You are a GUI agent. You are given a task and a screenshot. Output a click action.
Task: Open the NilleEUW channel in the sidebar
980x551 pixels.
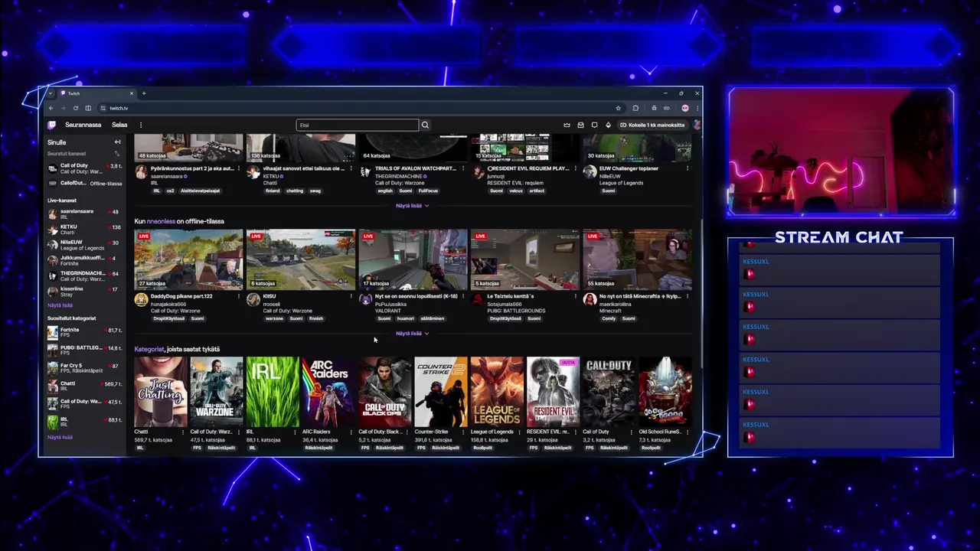pos(83,245)
